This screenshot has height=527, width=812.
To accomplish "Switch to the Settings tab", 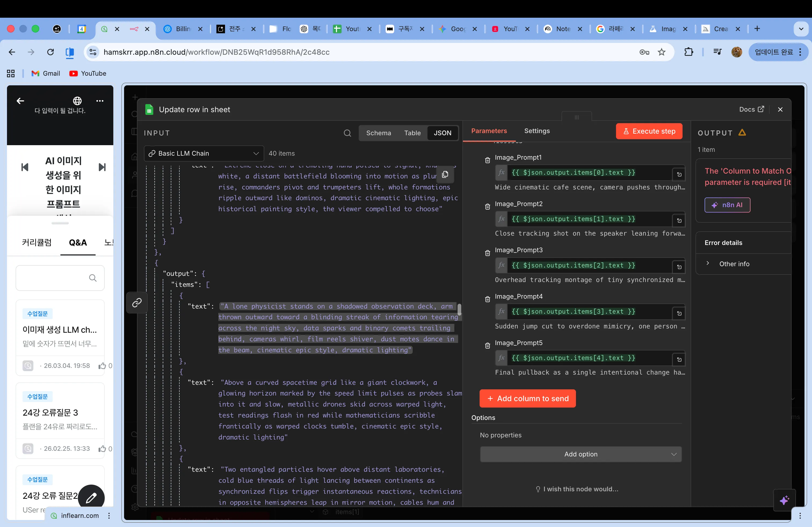I will [x=537, y=131].
